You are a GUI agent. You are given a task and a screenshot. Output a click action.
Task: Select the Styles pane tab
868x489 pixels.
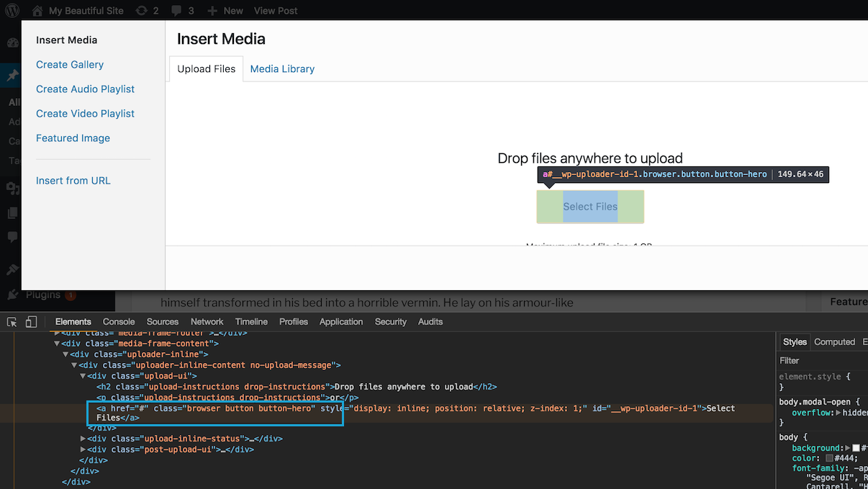tap(795, 342)
